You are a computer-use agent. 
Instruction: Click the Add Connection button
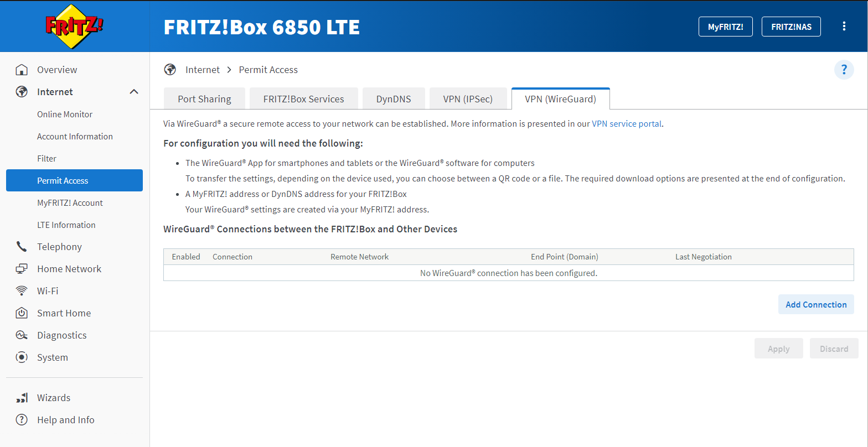click(816, 304)
